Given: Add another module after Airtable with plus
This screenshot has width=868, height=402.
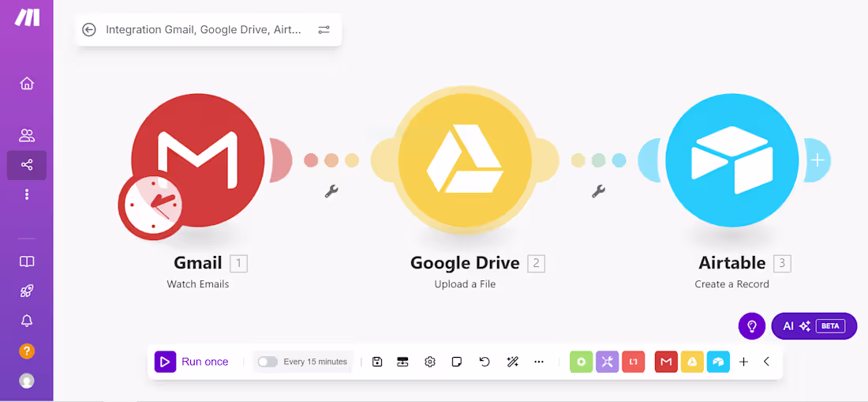Looking at the screenshot, I should [817, 160].
